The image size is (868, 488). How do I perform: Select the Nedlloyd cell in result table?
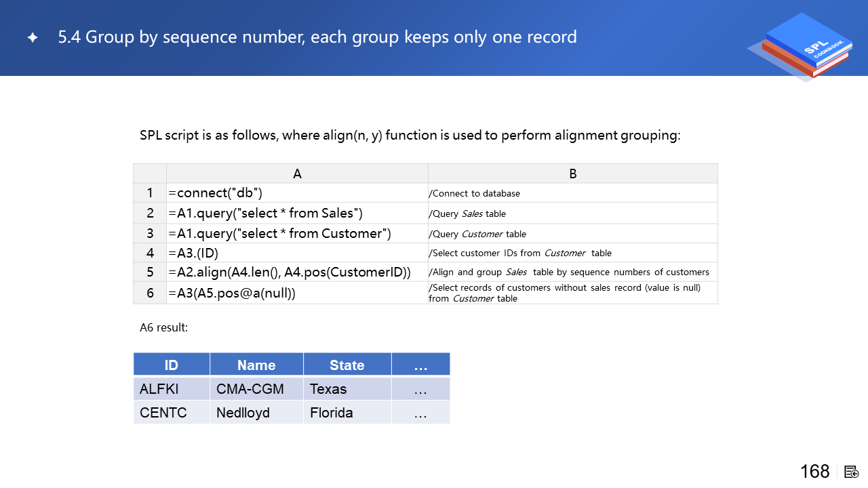tap(256, 413)
